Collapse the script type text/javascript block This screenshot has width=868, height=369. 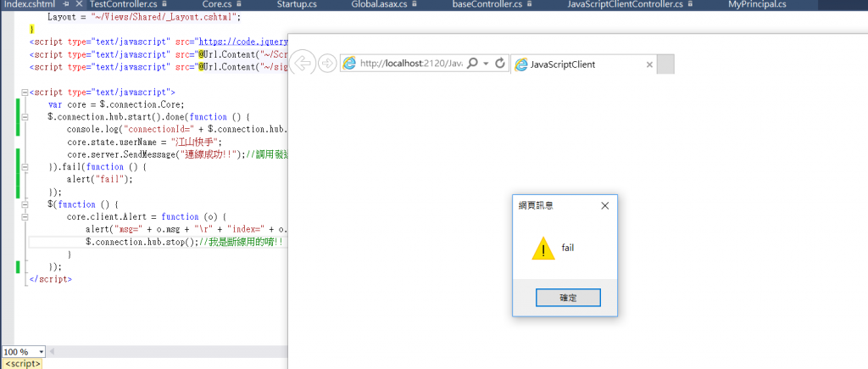pos(25,92)
